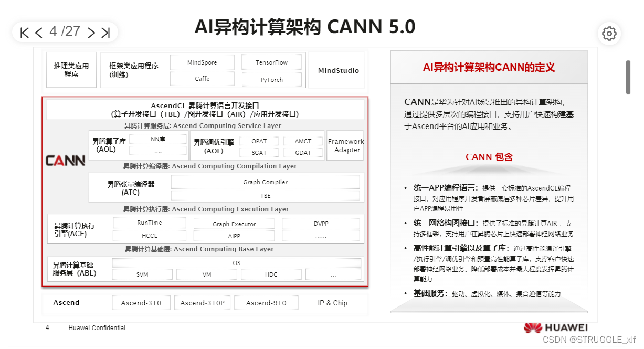Image resolution: width=644 pixels, height=349 pixels.
Task: Click the 昇腾算子库 (AOL) label
Action: tap(109, 145)
